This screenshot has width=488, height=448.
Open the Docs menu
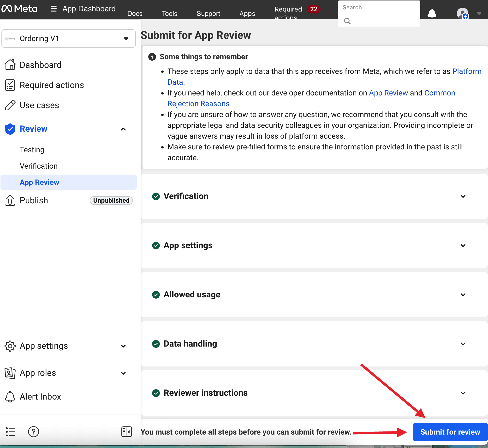pyautogui.click(x=135, y=14)
